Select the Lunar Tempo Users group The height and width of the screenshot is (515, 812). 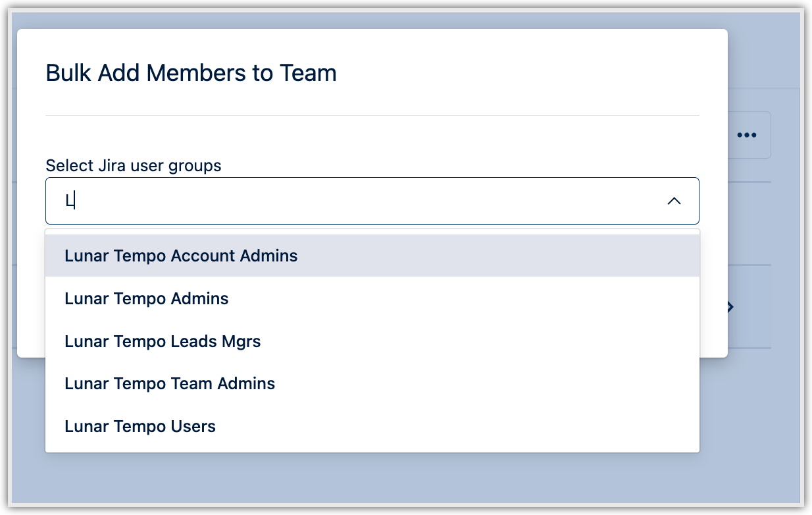140,426
